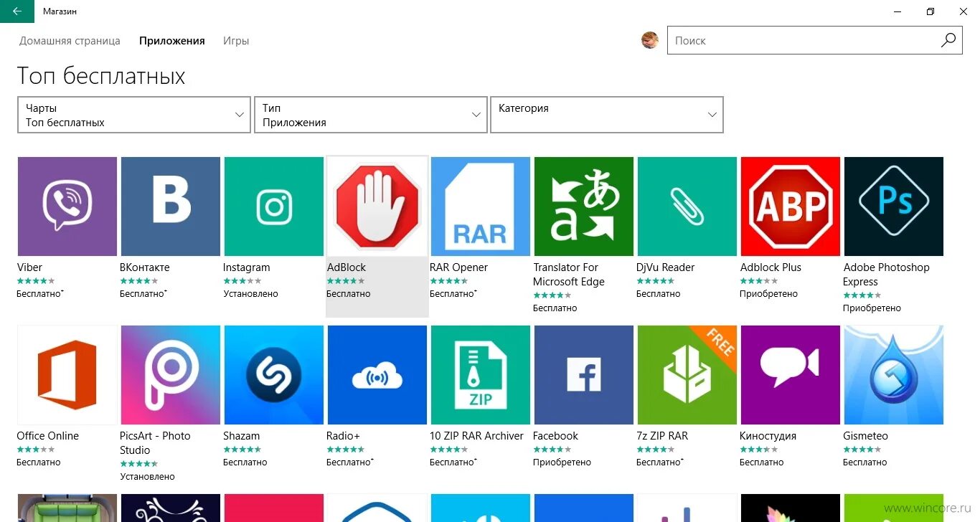This screenshot has width=980, height=522.
Task: Click inside the Поиск search field
Action: click(789, 40)
